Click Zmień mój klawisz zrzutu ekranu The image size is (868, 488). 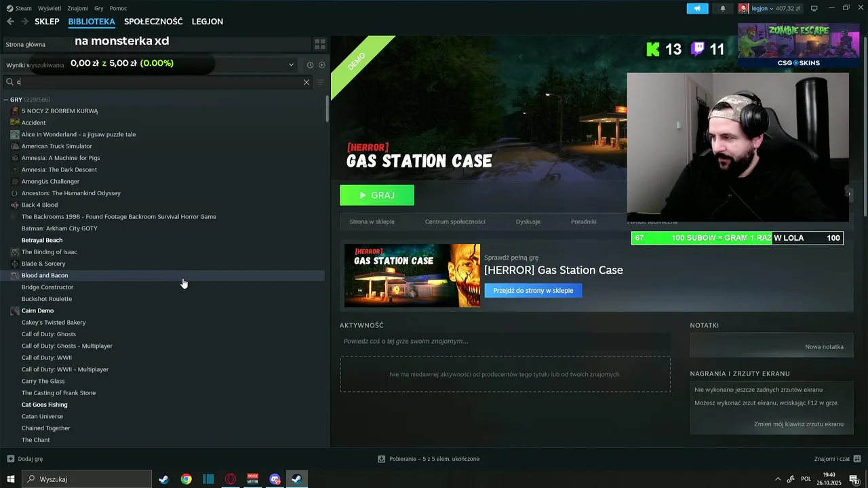(x=799, y=424)
